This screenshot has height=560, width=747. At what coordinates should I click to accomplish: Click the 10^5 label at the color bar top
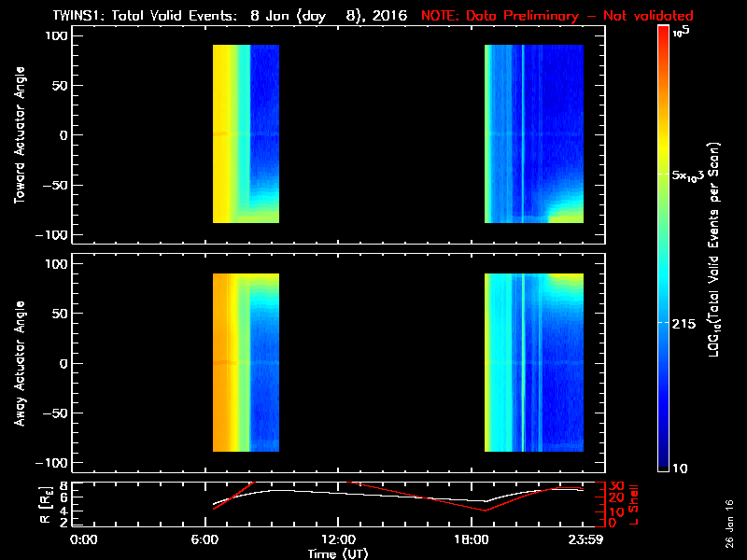tap(682, 32)
